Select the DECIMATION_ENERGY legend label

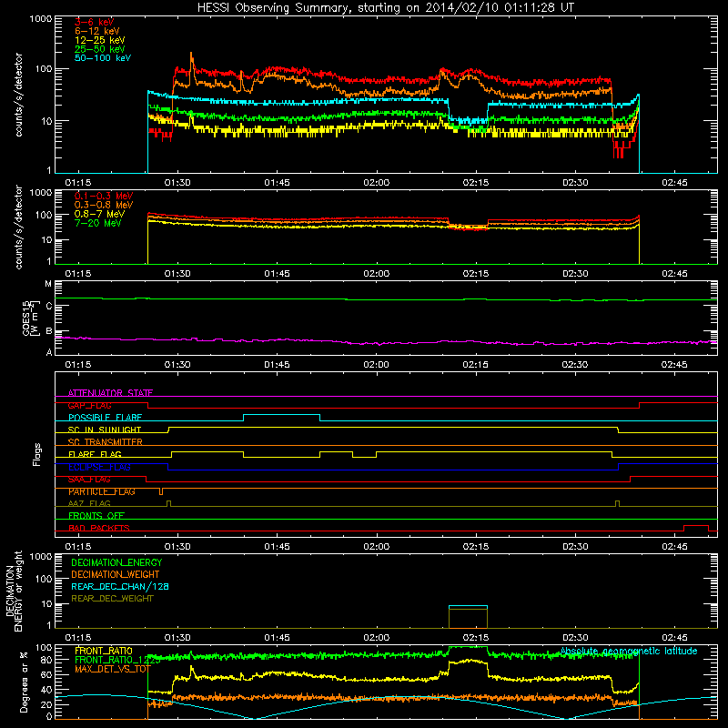tap(116, 562)
